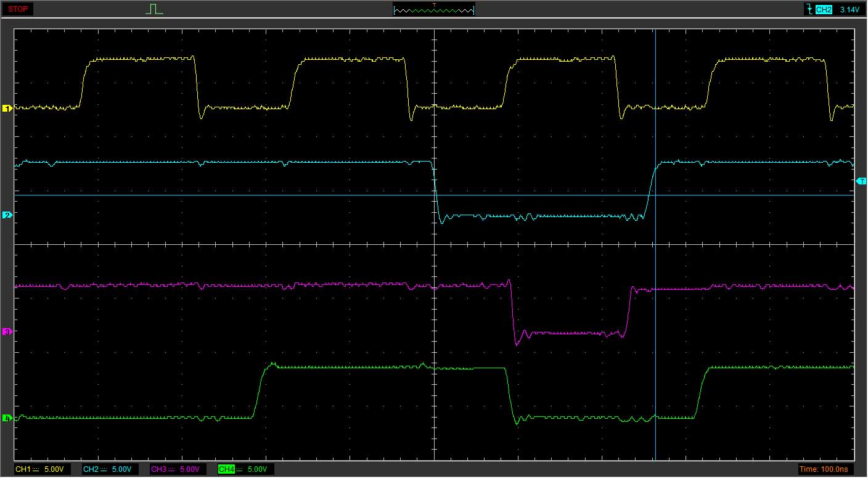868x478 pixels.
Task: Click the Time: 100.0ns timebase readout
Action: pos(824,469)
